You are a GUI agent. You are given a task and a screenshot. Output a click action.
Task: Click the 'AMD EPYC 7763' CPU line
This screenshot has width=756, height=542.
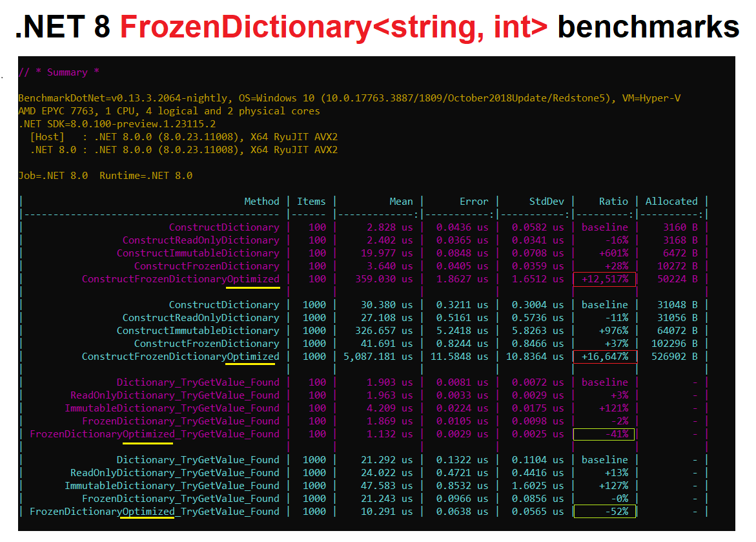click(169, 111)
